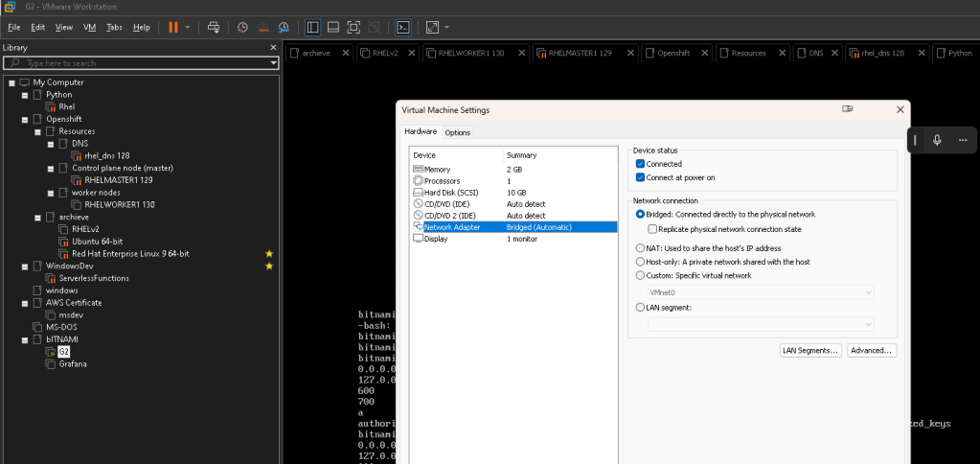This screenshot has height=464, width=980.
Task: Select Custom: Specific virtual network option
Action: click(x=640, y=276)
